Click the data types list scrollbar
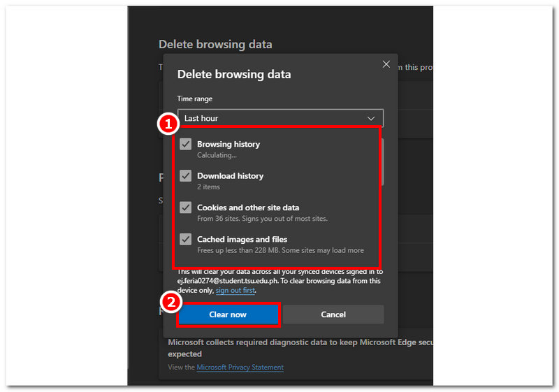 [382, 162]
